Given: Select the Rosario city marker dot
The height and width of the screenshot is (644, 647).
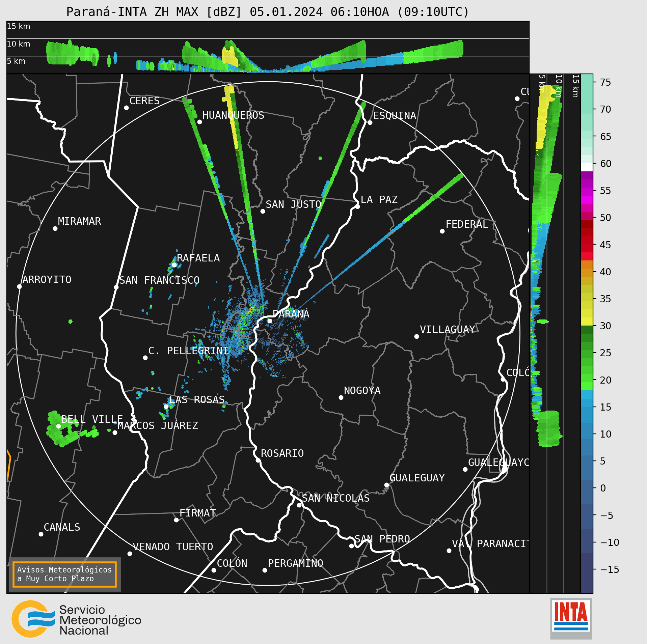Looking at the screenshot, I should tap(258, 460).
